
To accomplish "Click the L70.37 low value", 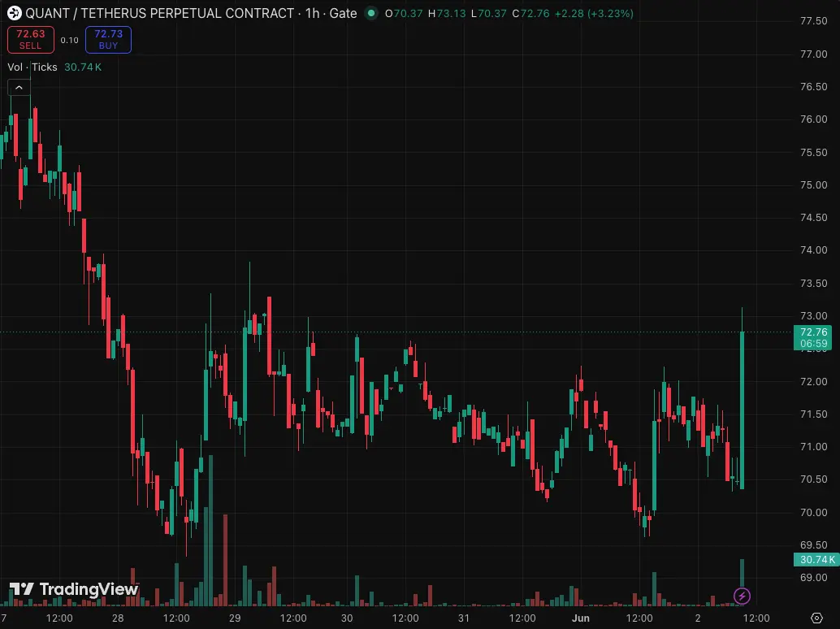I will pos(488,13).
